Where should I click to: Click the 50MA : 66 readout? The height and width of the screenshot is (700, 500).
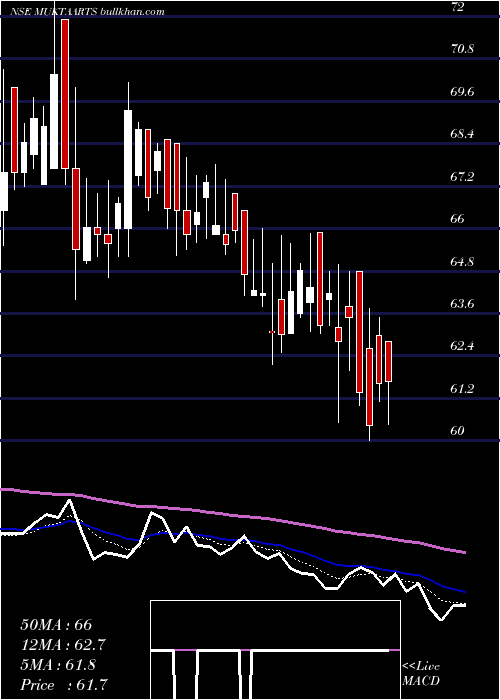pyautogui.click(x=56, y=625)
